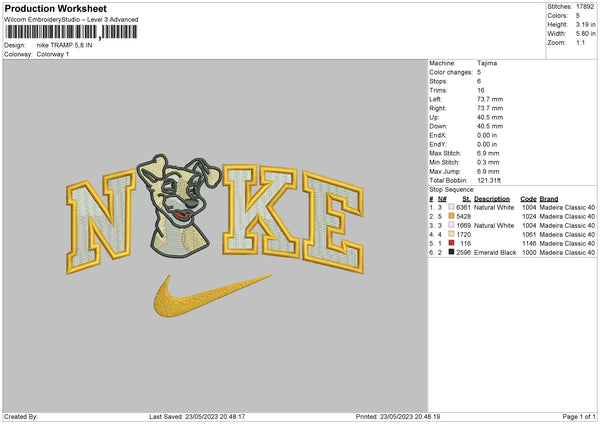Click 'Madeira Classic 40' in the Emerald Black row
The image size is (600, 424).
coord(567,253)
